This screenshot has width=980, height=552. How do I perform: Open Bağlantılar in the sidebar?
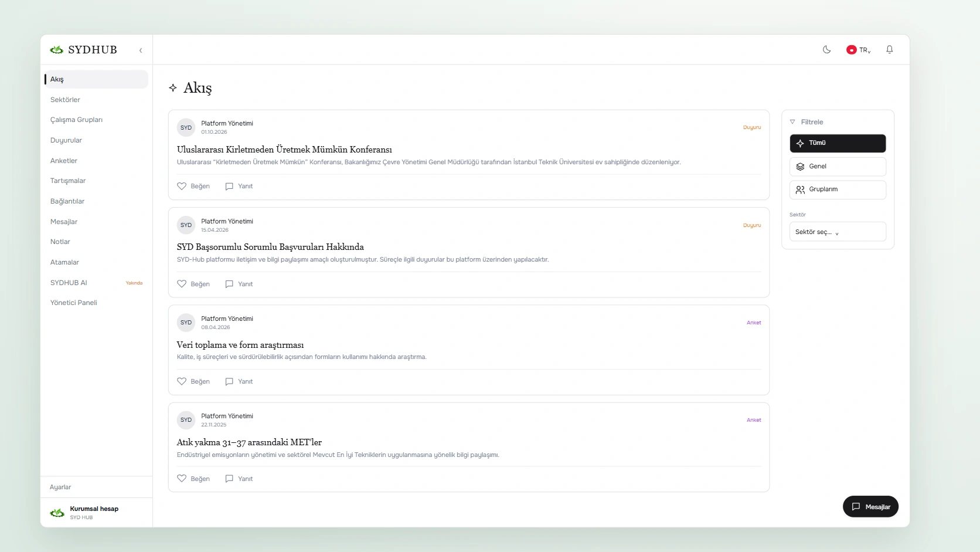[96, 201]
